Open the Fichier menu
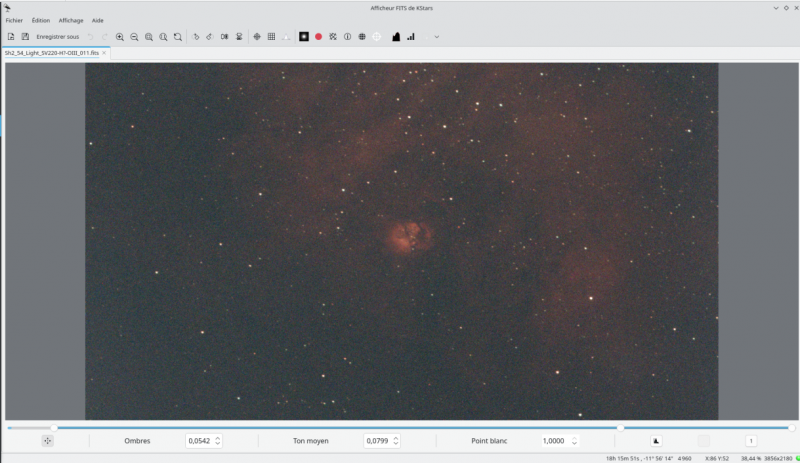800x463 pixels. (x=14, y=20)
